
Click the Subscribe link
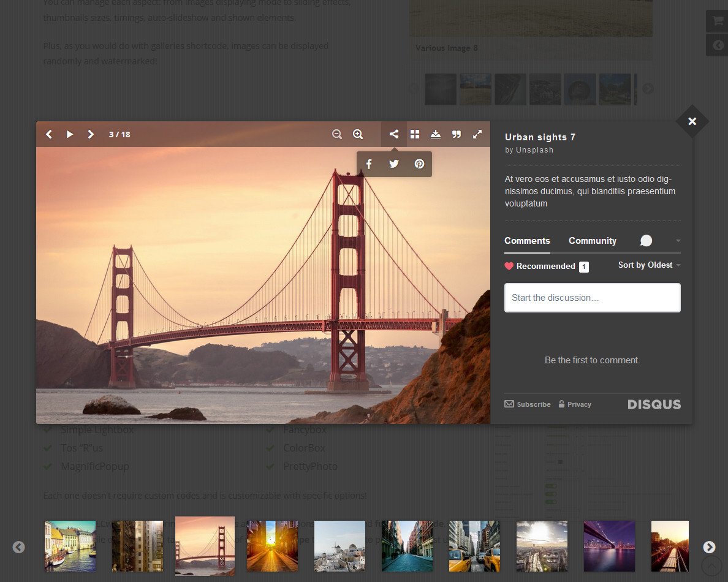coord(528,404)
